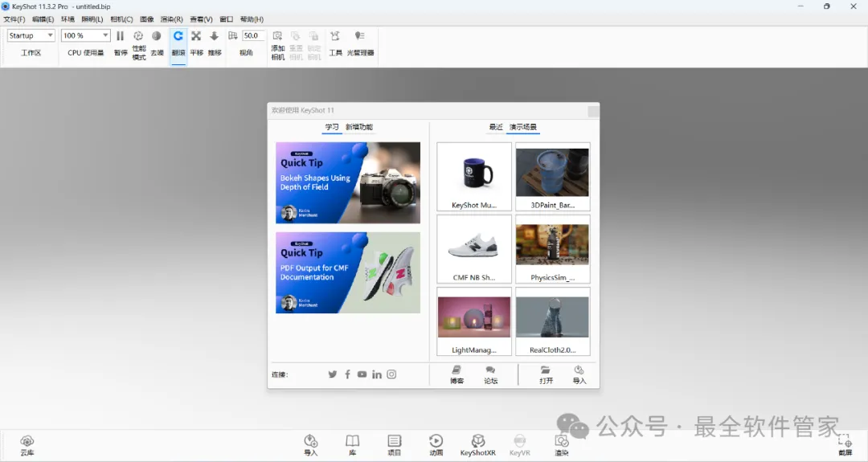Screen dimensions: 868x462
Task: Click the 视角 perspective icon
Action: (x=233, y=36)
